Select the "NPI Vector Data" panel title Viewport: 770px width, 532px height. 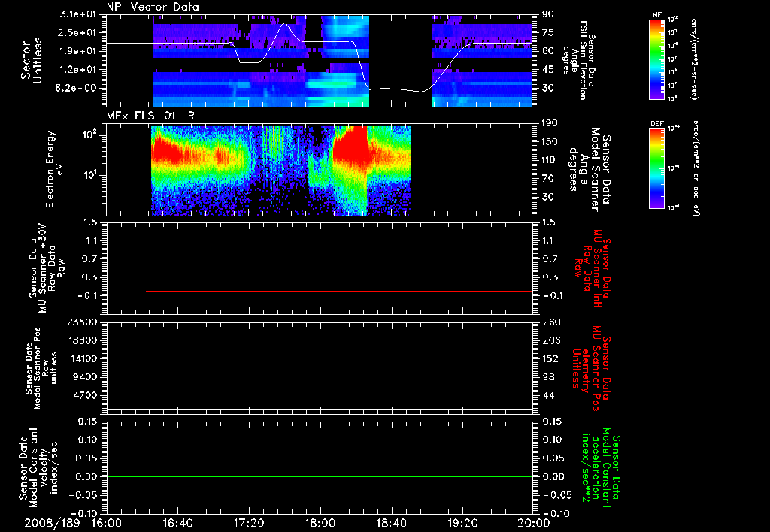[x=153, y=7]
